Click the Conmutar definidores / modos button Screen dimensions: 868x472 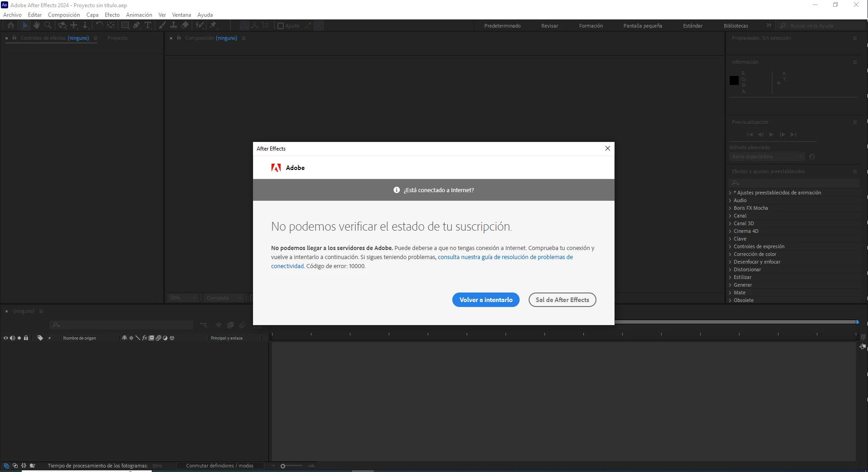[x=220, y=466]
